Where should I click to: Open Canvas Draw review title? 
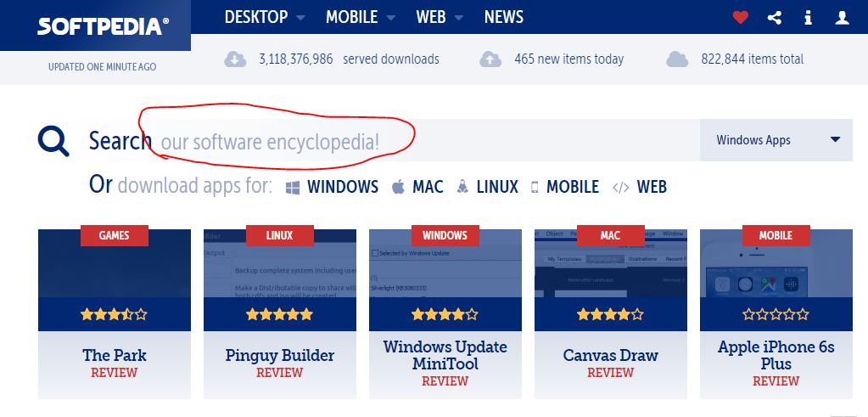coord(611,355)
